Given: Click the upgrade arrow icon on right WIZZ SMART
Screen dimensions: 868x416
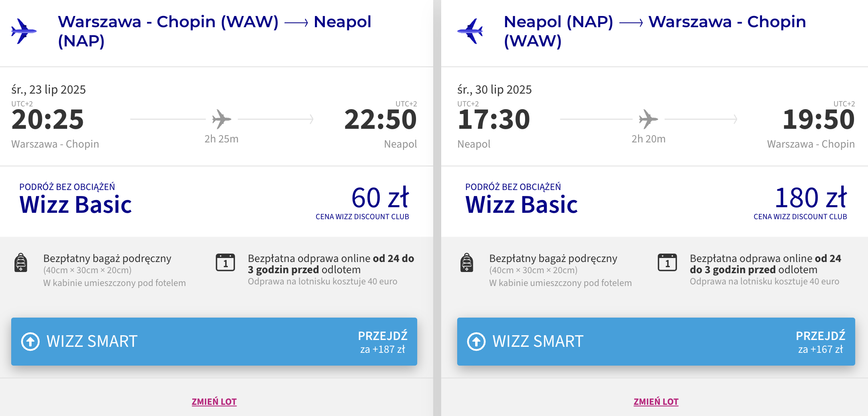Looking at the screenshot, I should pyautogui.click(x=476, y=342).
